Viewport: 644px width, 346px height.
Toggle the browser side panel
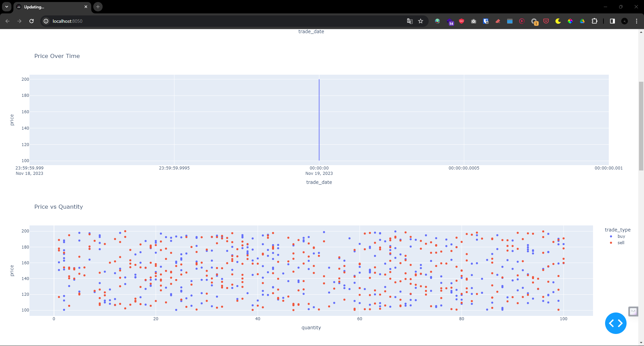[612, 21]
